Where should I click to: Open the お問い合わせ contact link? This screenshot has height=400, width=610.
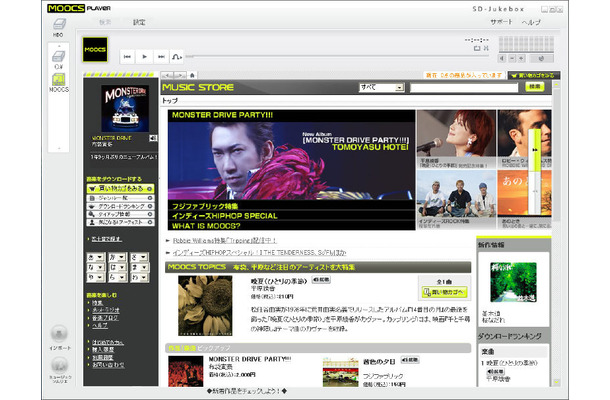coord(108,365)
